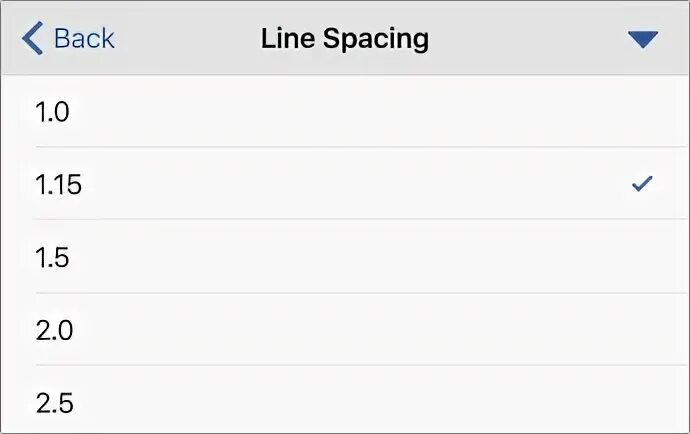Click the middle of the 1.0 row
Viewport: 690px width, 434px height.
click(x=345, y=111)
